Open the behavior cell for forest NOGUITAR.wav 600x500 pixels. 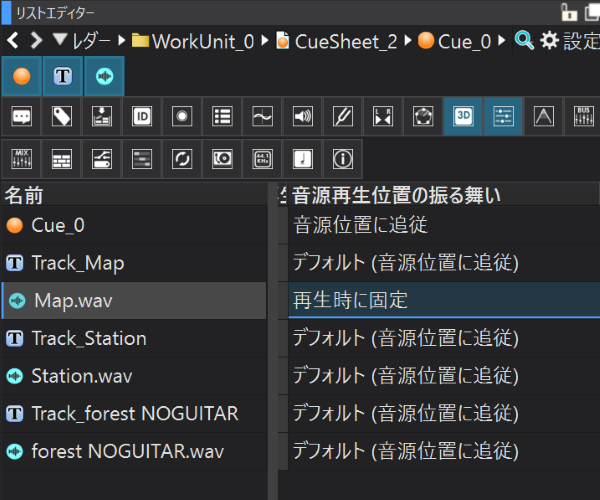[444, 451]
